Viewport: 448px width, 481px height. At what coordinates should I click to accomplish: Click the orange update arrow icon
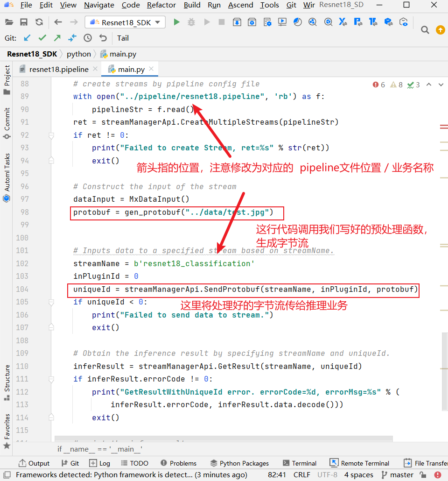[441, 30]
